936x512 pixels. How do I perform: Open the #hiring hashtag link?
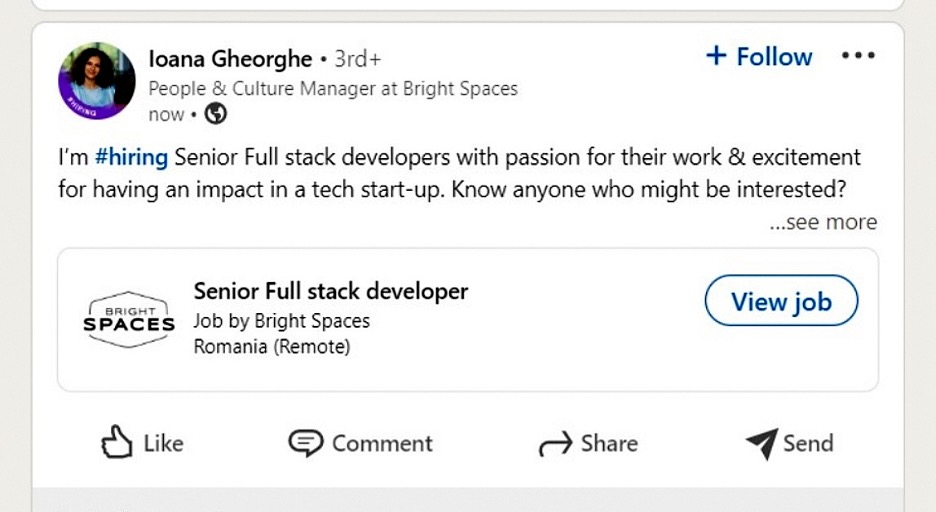coord(131,158)
